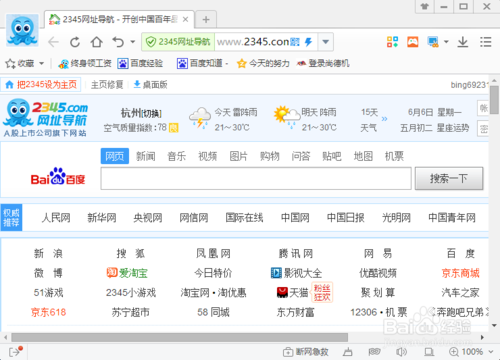Open the 登录尚德机 bookmark
500x360 pixels.
[323, 63]
